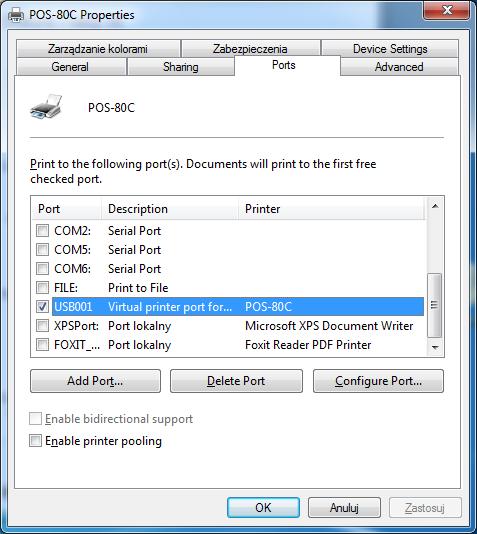Close the POS-80C Properties dialog
477x534 pixels.
(446, 10)
